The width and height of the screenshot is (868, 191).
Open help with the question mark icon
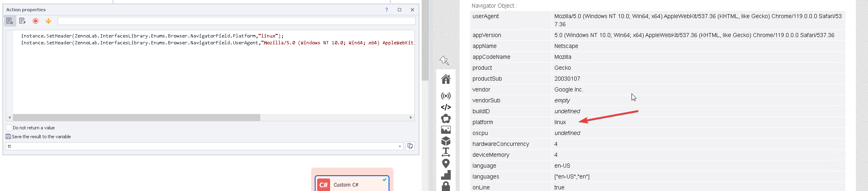(x=387, y=10)
